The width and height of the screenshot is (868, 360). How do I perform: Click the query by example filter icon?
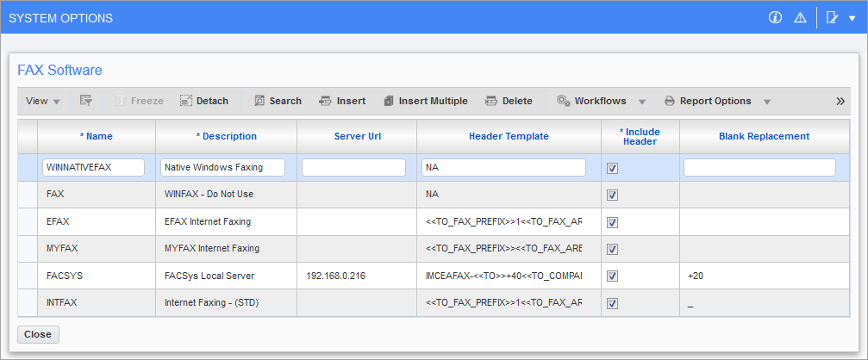click(x=86, y=101)
